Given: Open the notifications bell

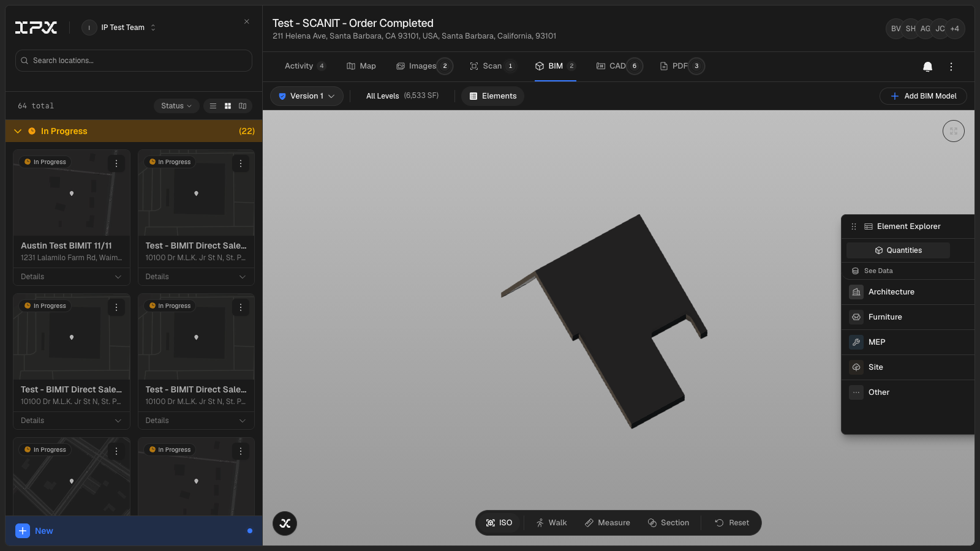Looking at the screenshot, I should pos(928,67).
